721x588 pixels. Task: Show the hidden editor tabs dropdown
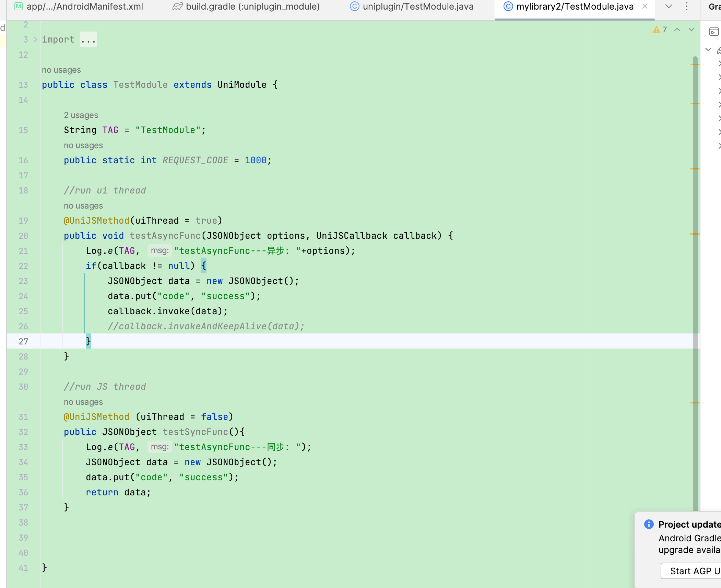point(669,7)
